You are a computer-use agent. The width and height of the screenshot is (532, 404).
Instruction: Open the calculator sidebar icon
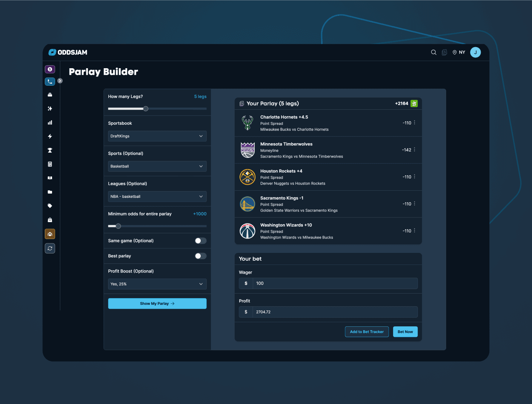(x=50, y=164)
